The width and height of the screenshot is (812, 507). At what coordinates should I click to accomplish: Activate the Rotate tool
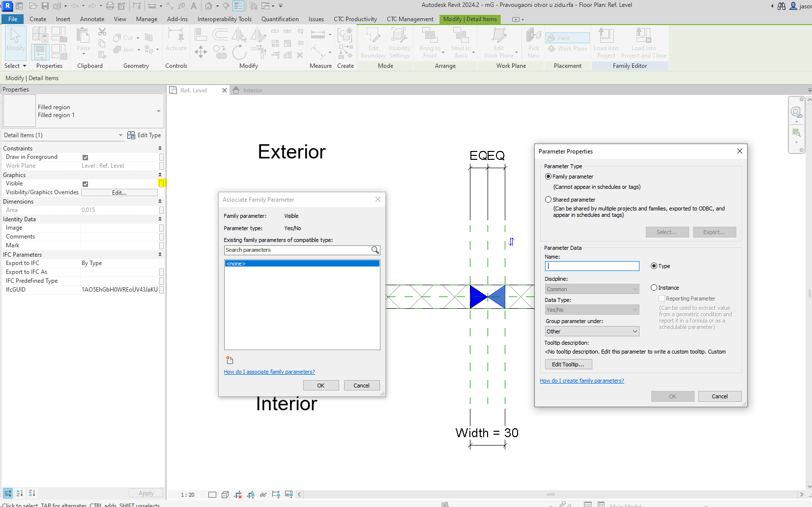coord(239,52)
